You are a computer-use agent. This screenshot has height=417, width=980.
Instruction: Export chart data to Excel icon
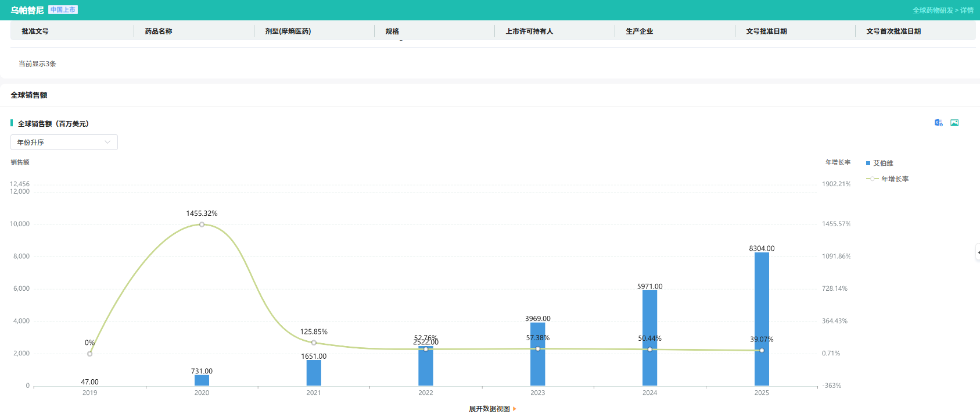938,123
